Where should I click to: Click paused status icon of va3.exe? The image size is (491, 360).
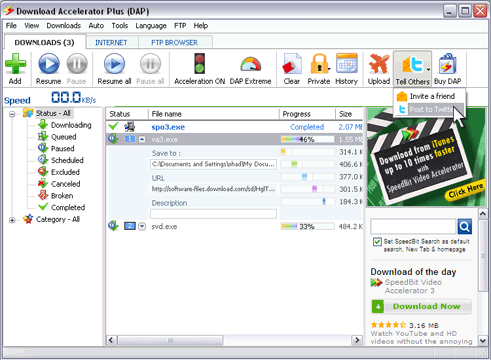point(113,139)
